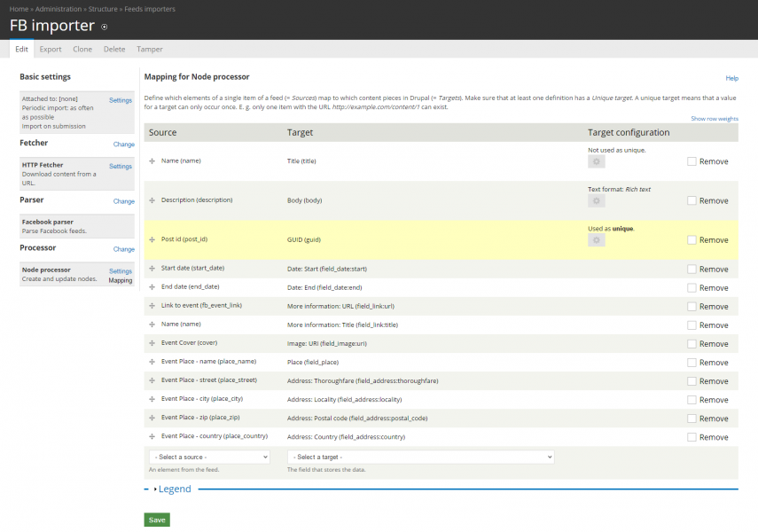Screen dimensions: 758x532
Task: Check Remove for Event Cover mapping
Action: point(692,344)
